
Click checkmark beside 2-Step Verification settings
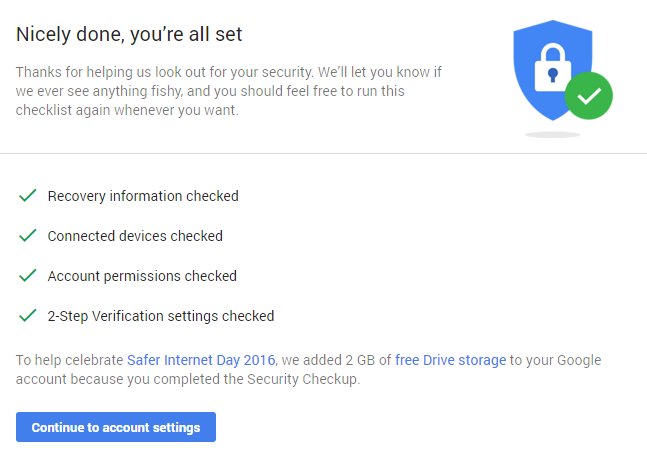[27, 316]
